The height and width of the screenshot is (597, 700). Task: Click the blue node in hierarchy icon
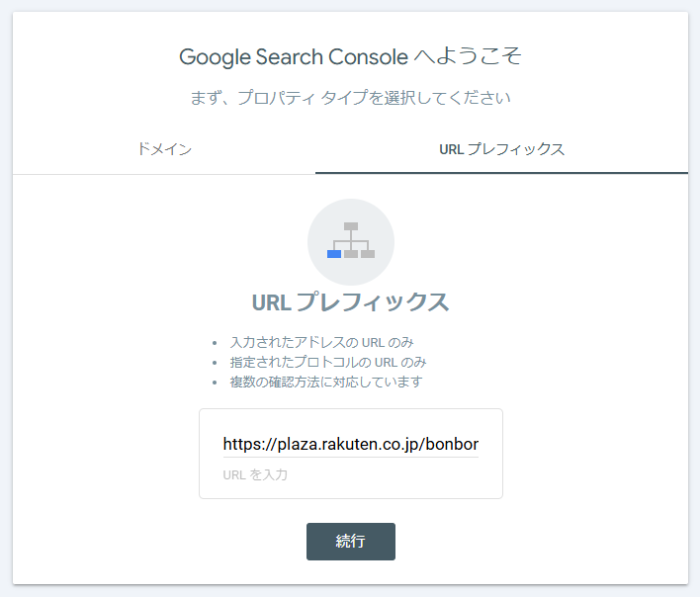pyautogui.click(x=334, y=254)
